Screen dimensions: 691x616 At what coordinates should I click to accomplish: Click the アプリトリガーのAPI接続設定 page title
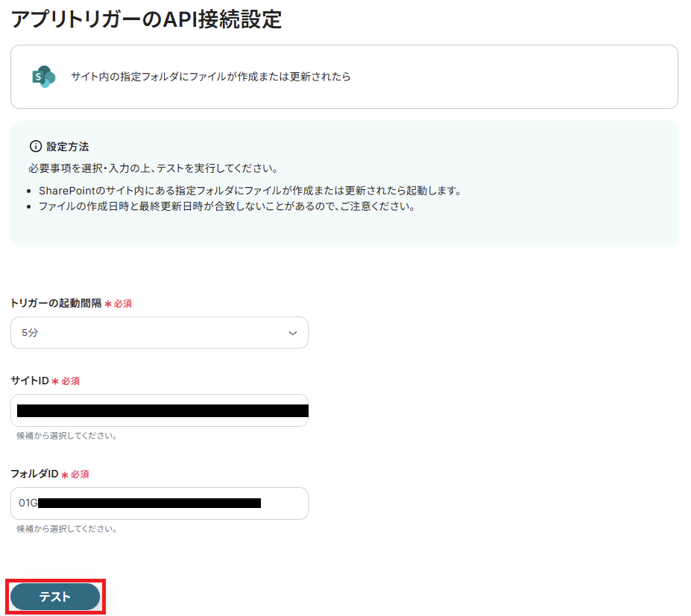click(x=146, y=19)
